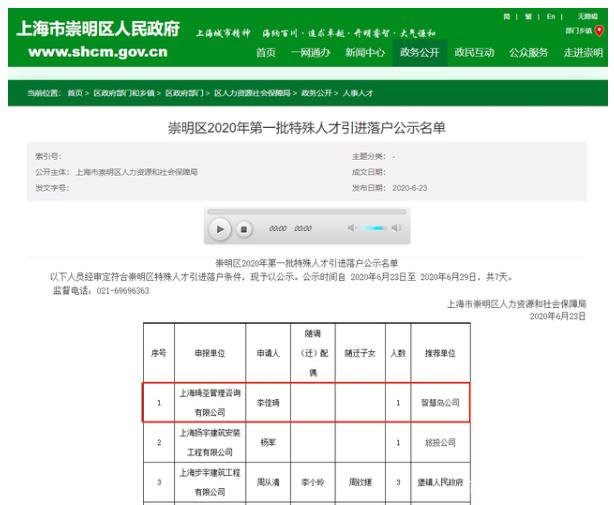Click the 发文字号 label
Viewport: 614px width, 505px height.
(52, 188)
